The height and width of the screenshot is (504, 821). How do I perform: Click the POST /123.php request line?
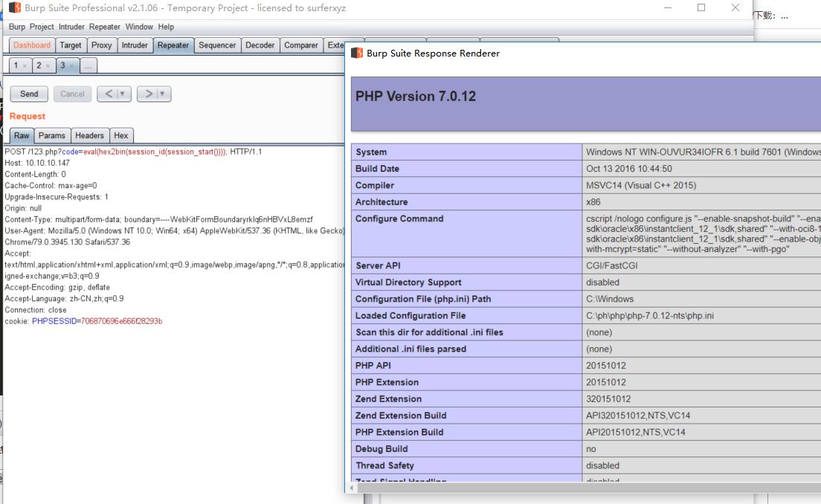click(133, 152)
